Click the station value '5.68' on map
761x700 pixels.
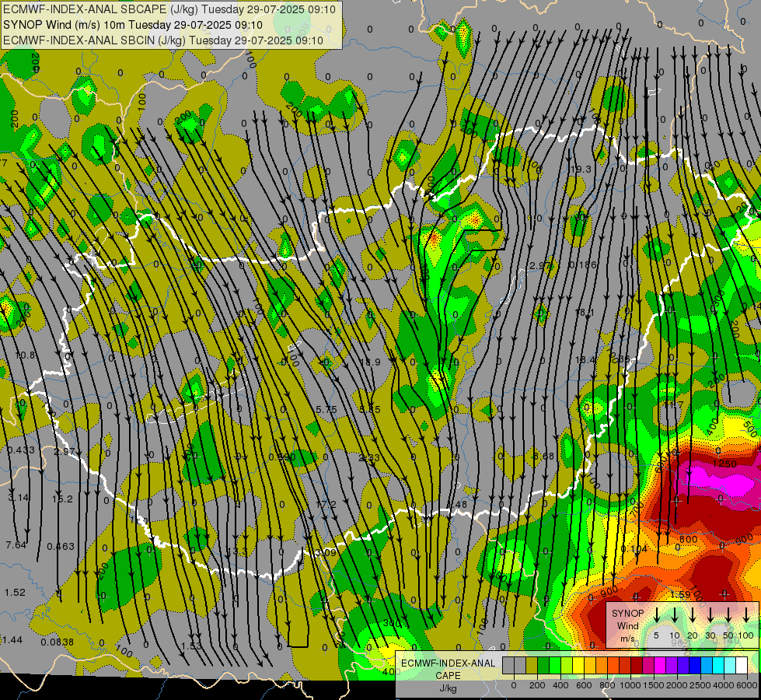[x=543, y=456]
